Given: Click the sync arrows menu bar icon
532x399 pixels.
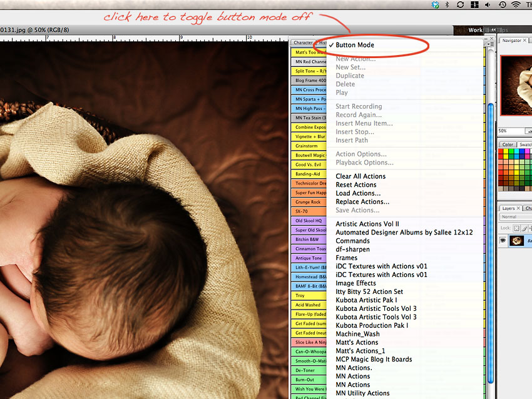Looking at the screenshot, I should (x=460, y=5).
